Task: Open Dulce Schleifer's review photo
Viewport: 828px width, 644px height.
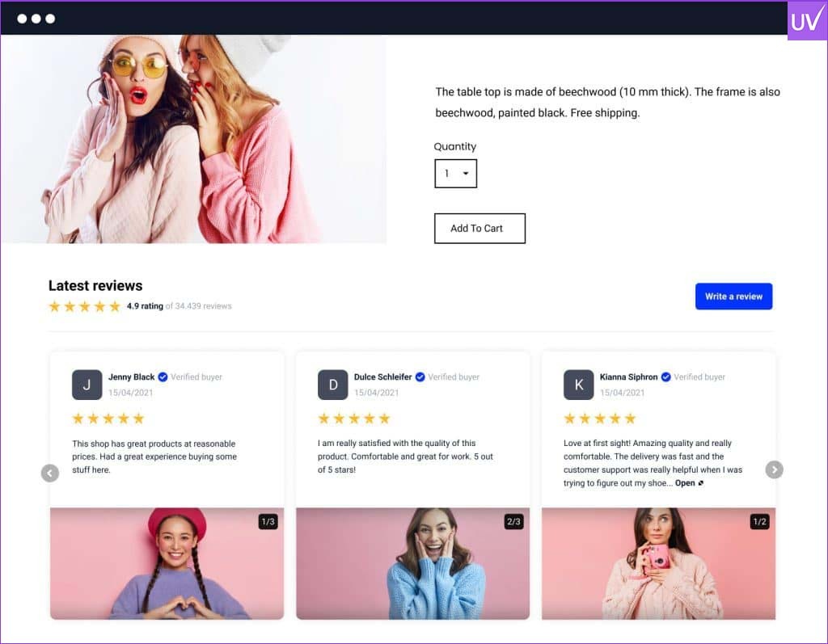Action: pos(413,563)
